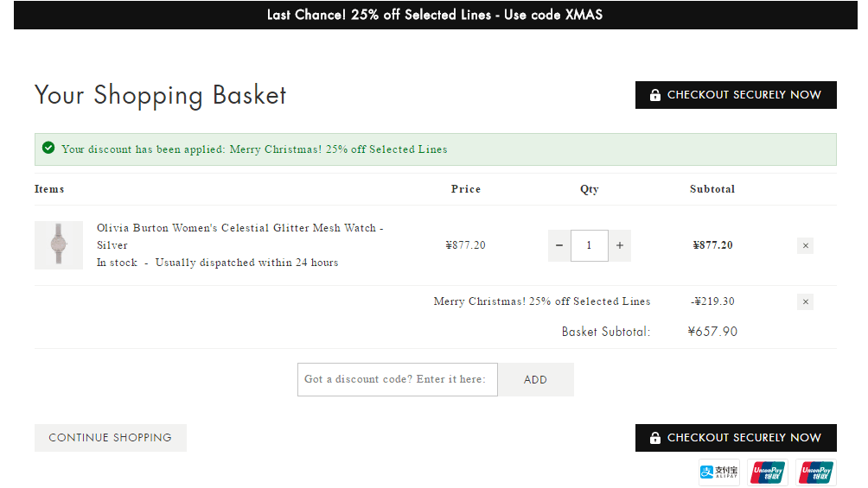Click the discount code entry field

pos(398,379)
